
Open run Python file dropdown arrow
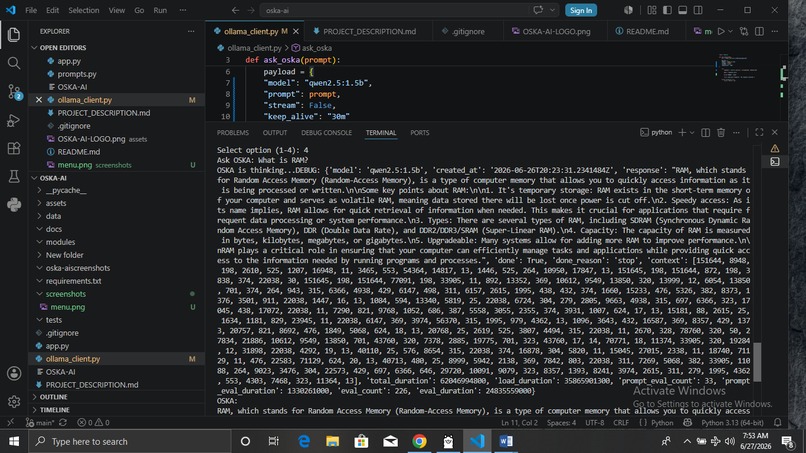(x=730, y=31)
